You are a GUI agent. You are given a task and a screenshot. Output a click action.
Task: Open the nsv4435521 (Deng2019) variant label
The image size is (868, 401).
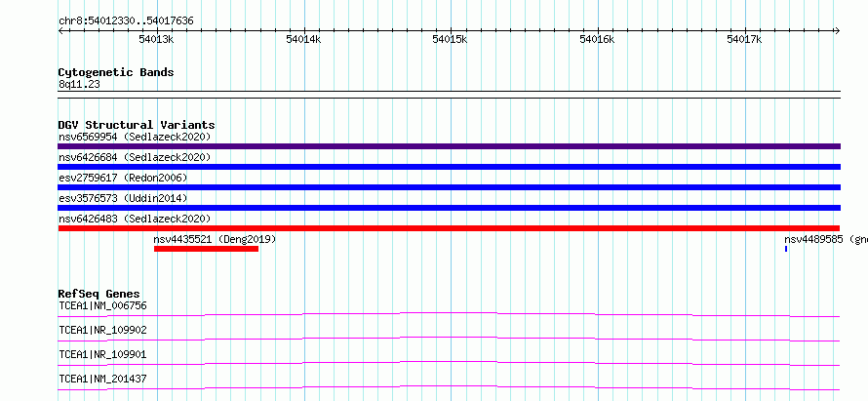click(215, 239)
